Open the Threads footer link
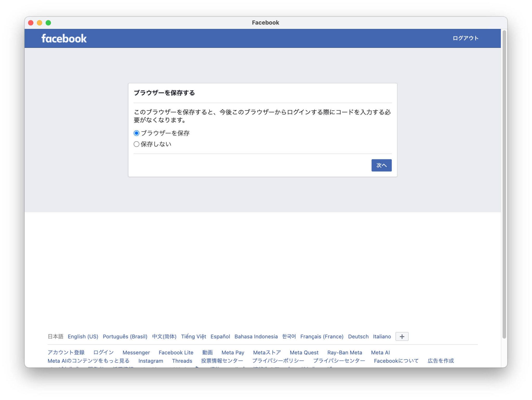The image size is (532, 400). [x=182, y=361]
